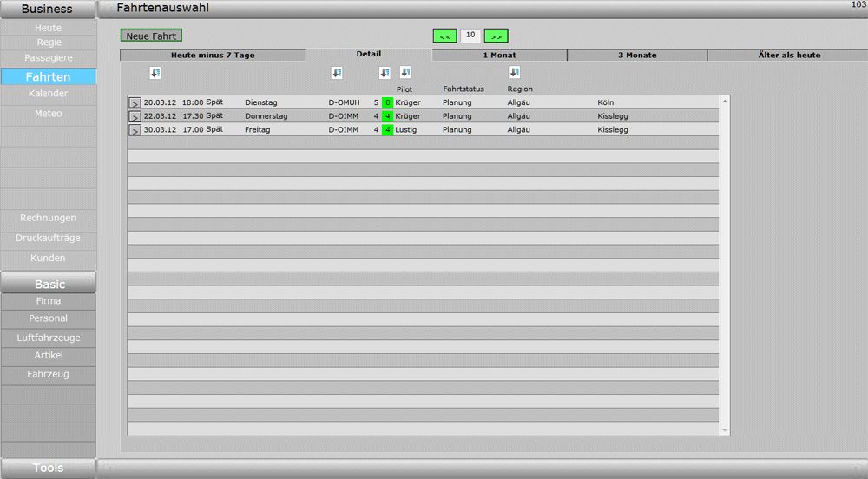Switch to the Heute minus 7 Tage tab

(213, 56)
